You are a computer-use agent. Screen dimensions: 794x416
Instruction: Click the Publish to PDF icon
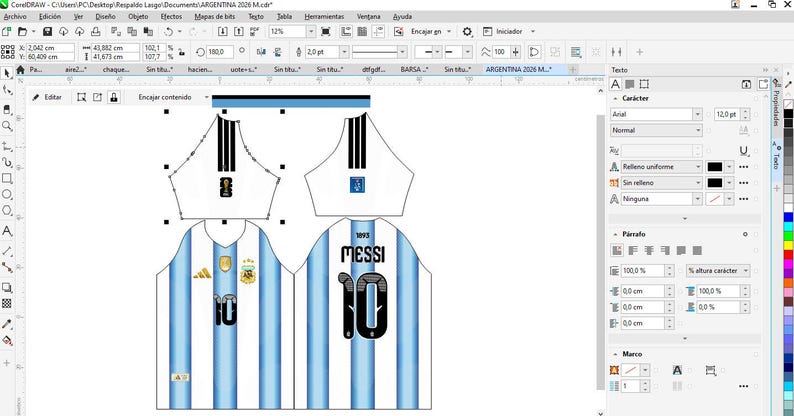point(255,31)
